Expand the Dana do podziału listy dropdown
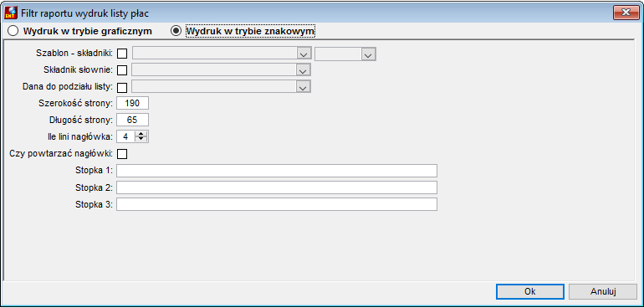 pos(221,87)
